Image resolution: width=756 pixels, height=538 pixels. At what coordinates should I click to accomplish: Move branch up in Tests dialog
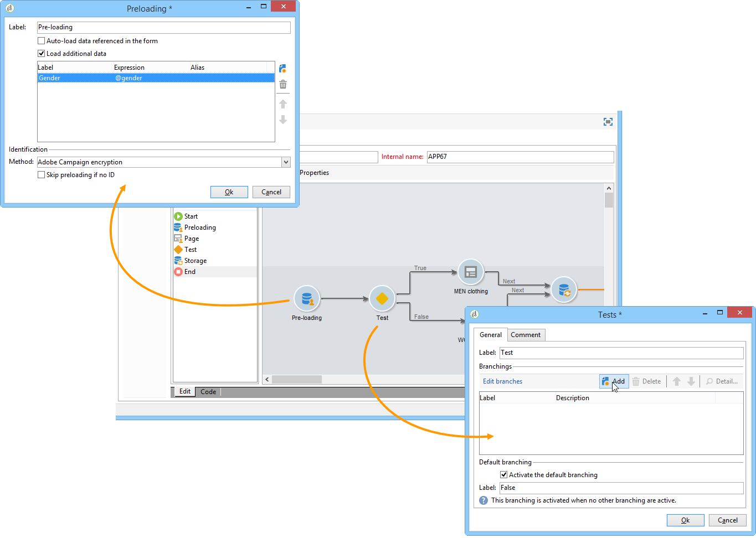point(677,381)
